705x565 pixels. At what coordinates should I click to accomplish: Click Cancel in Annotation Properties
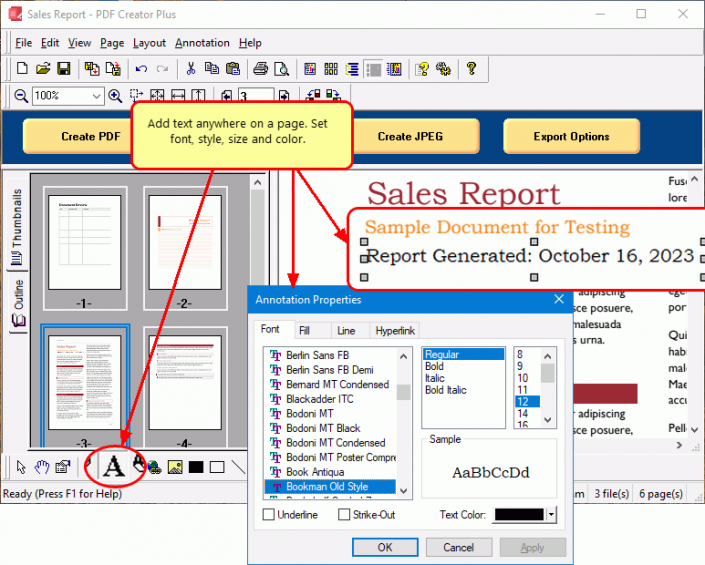459,547
